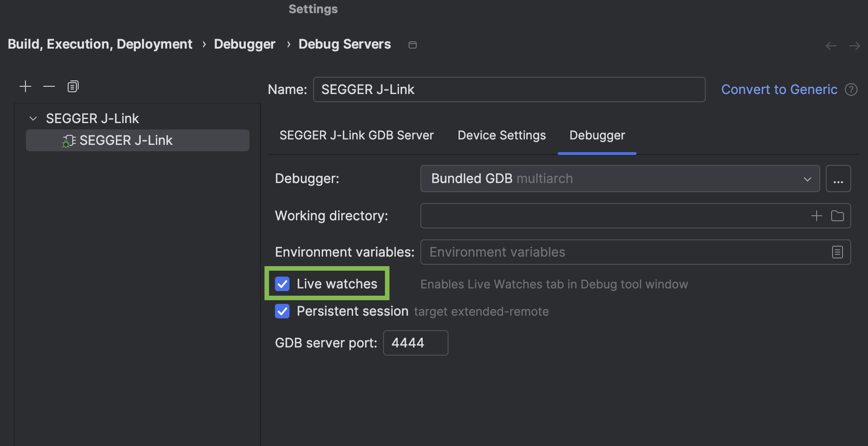
Task: Collapse the SEGGER J-Link tree group
Action: pos(32,118)
